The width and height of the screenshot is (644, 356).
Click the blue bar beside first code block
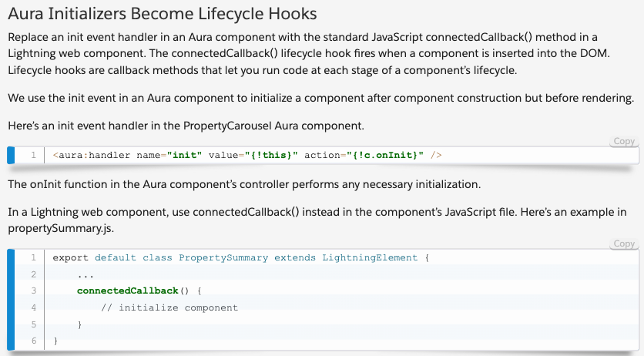pyautogui.click(x=11, y=155)
